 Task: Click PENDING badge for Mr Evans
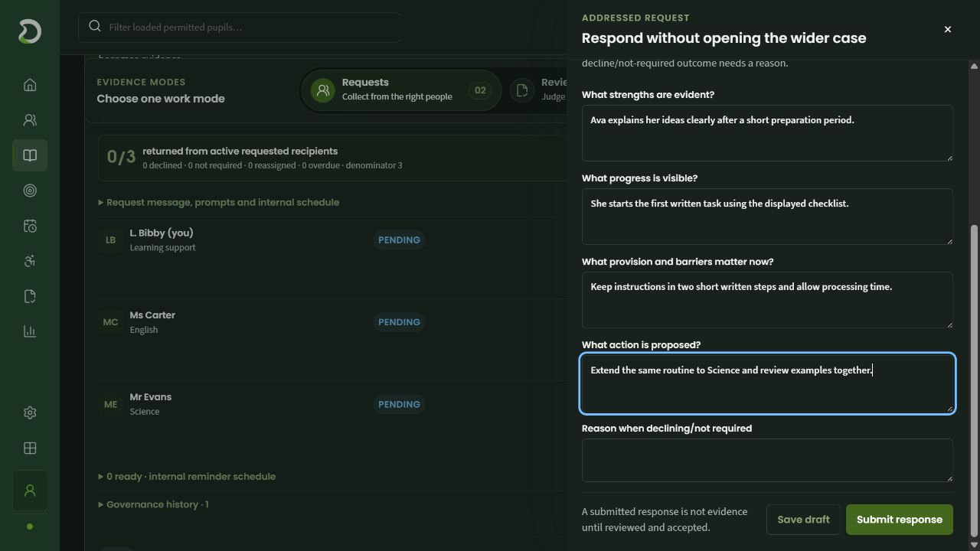[399, 404]
